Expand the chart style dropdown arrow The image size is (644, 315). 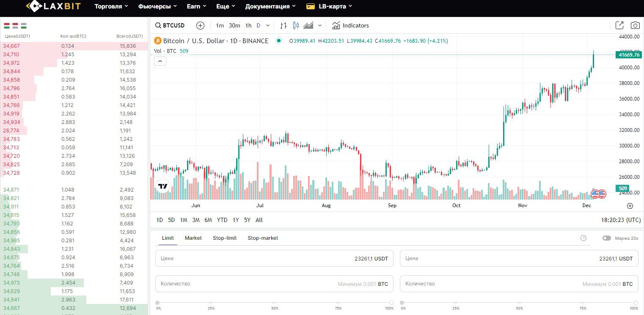click(320, 25)
